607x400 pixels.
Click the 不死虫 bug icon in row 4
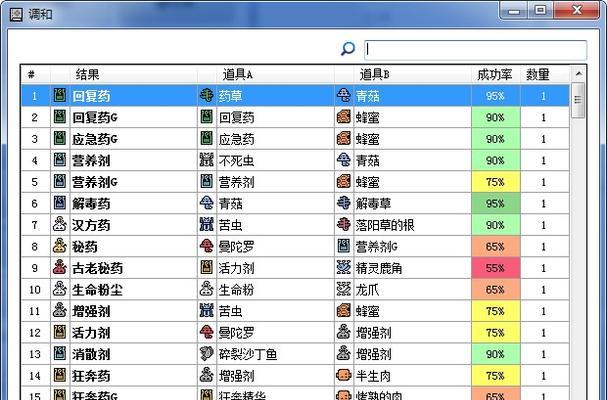point(207,160)
